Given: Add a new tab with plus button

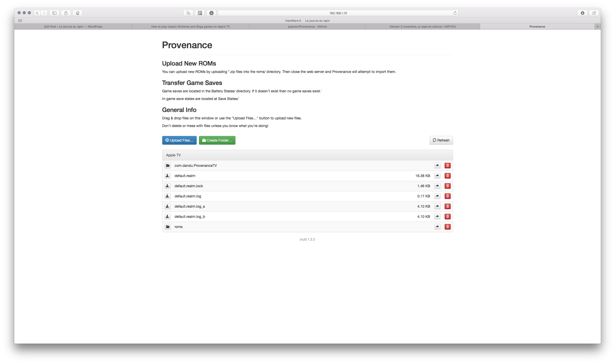Looking at the screenshot, I should pos(597,27).
